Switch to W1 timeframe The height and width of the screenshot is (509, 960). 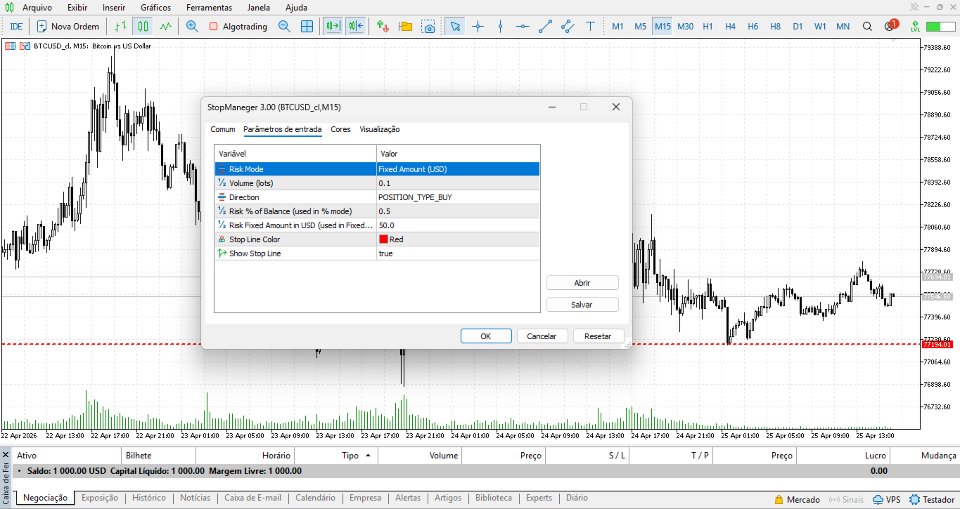(820, 26)
